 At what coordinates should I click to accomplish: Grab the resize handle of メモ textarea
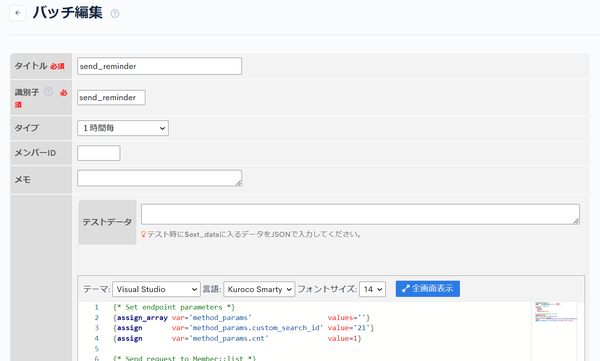[x=238, y=183]
